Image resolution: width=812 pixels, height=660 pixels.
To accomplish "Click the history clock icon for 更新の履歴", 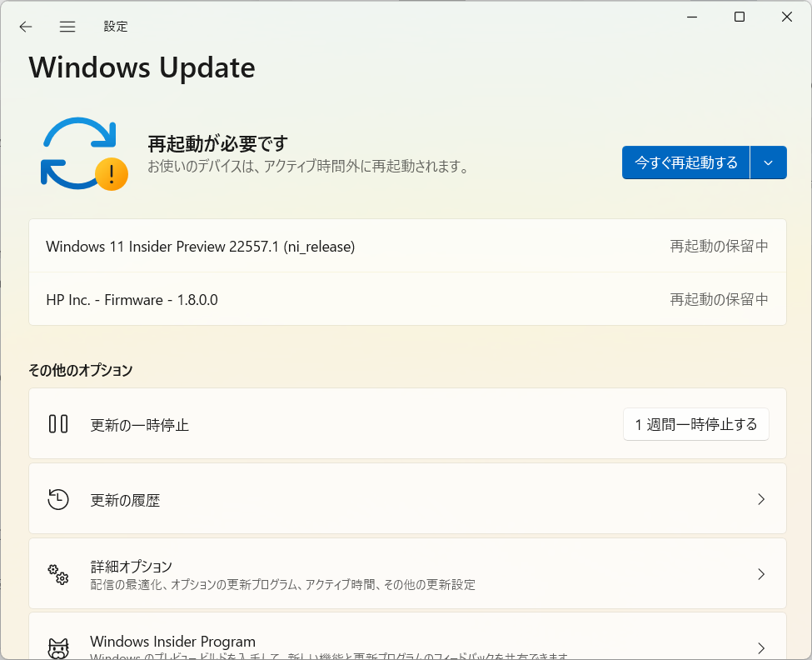I will 58,499.
